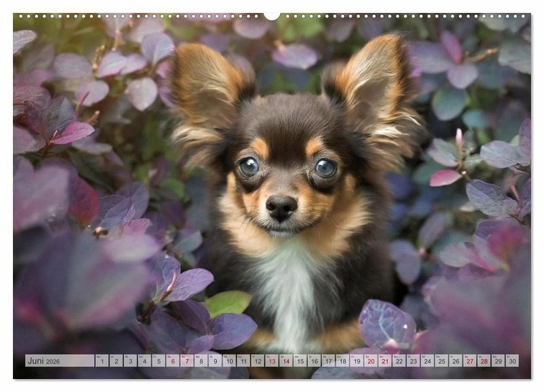Click day 19 in the calendar strip
The width and height of the screenshot is (544, 392).
pos(356,361)
